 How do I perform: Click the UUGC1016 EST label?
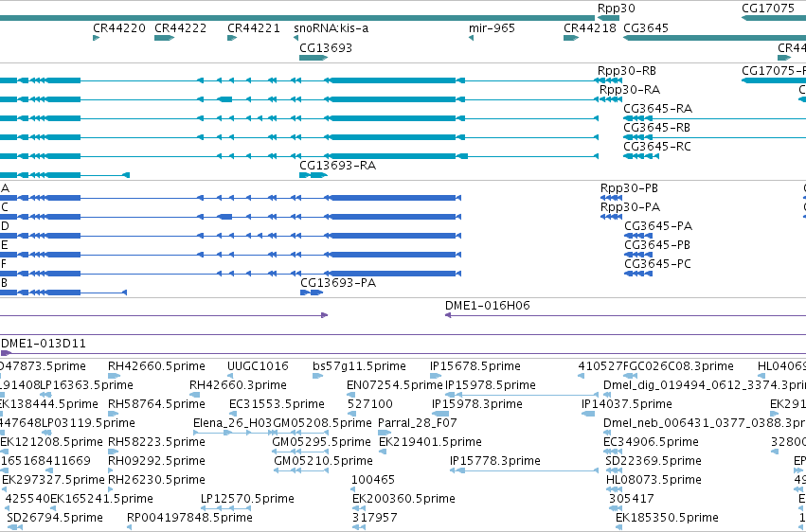[x=258, y=366]
